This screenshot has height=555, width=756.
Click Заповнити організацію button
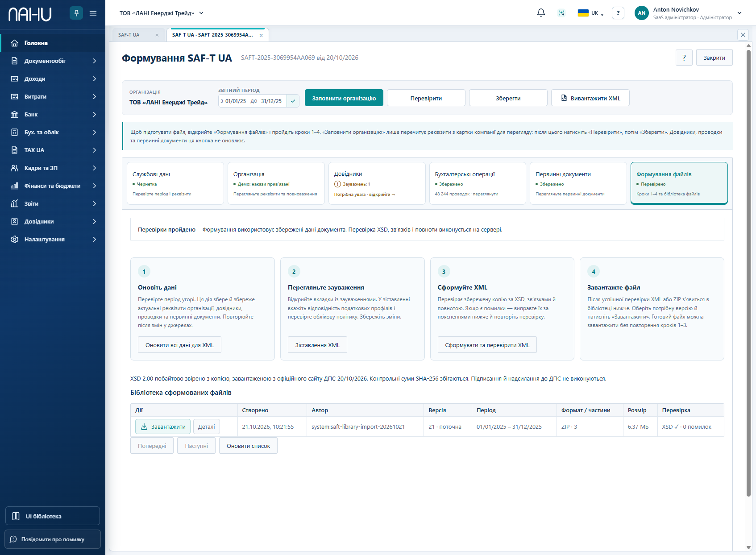point(344,98)
